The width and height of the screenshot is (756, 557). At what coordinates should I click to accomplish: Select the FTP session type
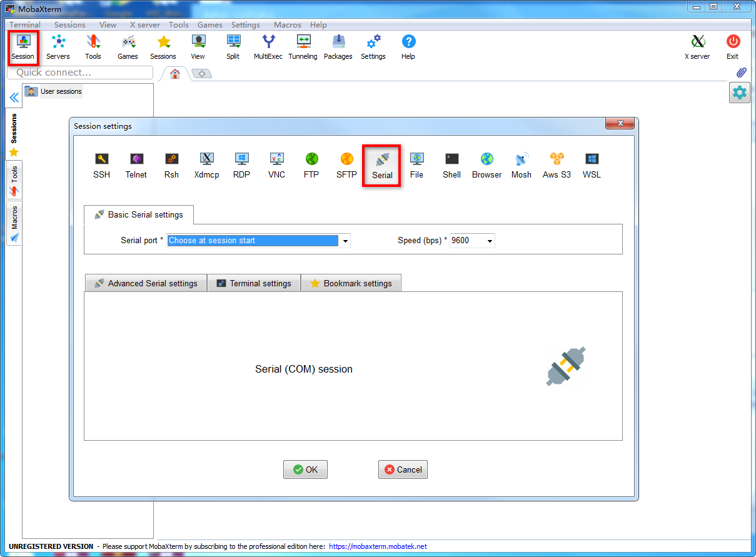click(311, 166)
